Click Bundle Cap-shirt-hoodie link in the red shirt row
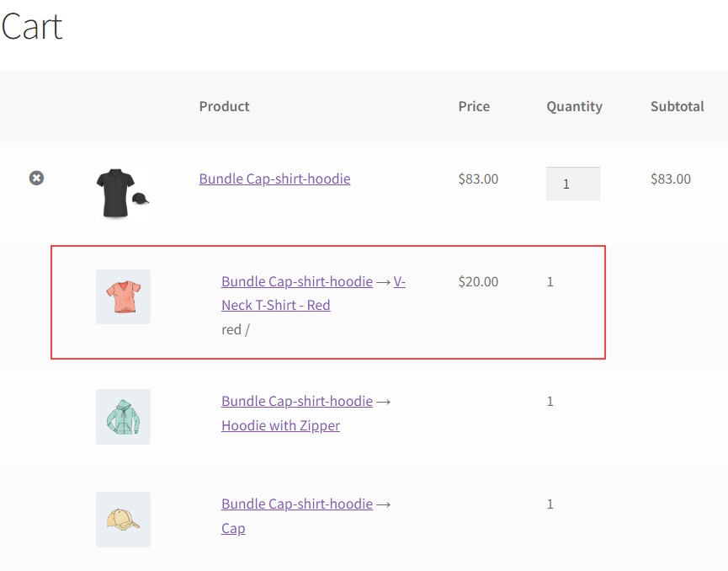728x571 pixels. 297,281
